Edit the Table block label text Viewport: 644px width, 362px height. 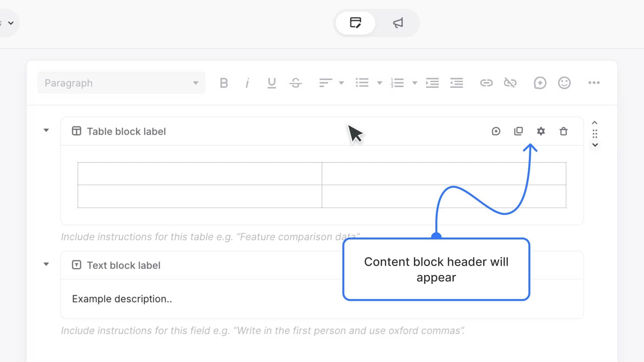126,131
